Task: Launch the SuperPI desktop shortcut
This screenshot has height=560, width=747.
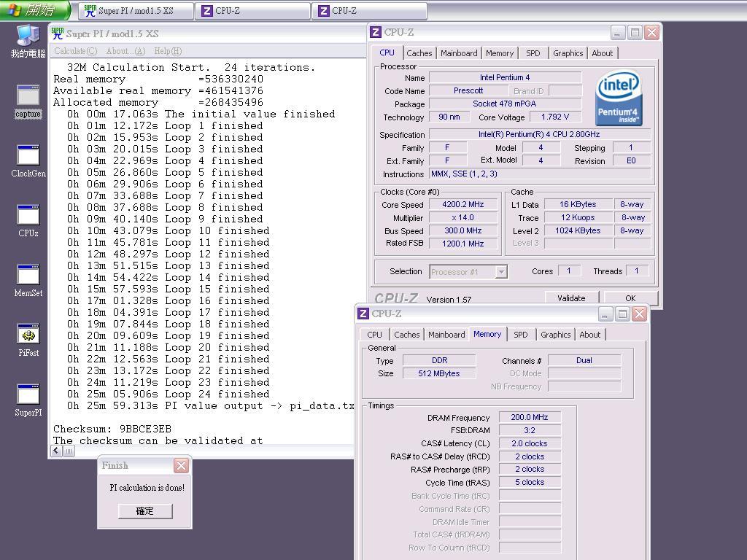Action: (x=28, y=400)
